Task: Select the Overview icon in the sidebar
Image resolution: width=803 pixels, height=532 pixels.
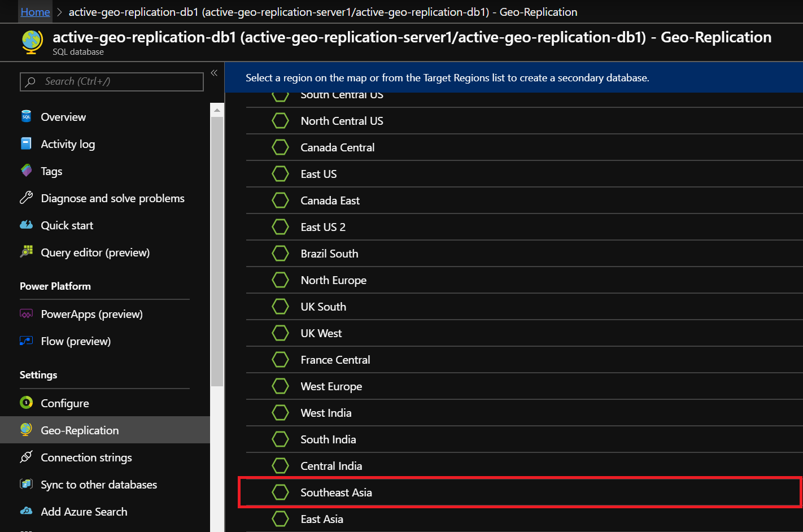Action: (x=26, y=116)
